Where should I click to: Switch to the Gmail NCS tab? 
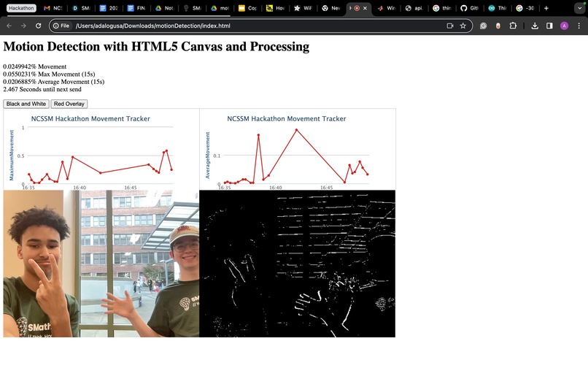pos(53,8)
